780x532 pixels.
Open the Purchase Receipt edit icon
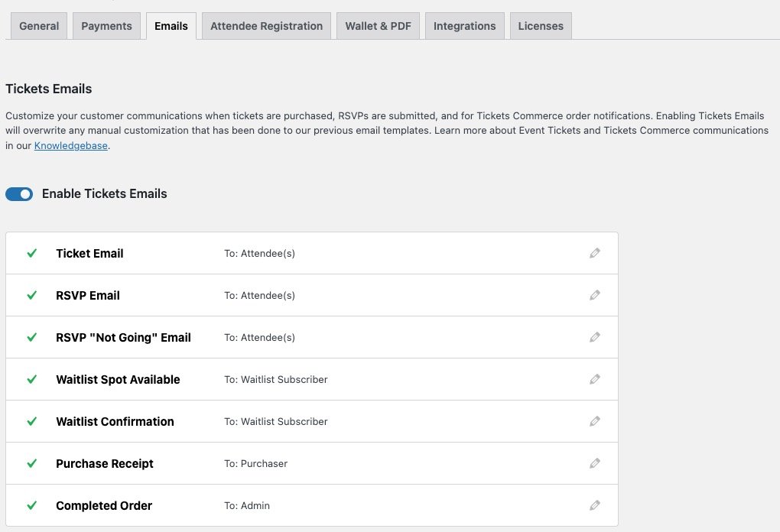point(595,463)
